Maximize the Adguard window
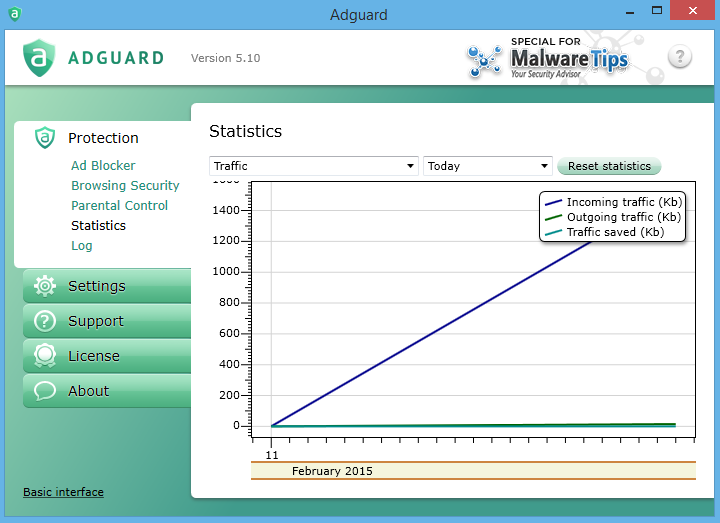 pos(657,11)
